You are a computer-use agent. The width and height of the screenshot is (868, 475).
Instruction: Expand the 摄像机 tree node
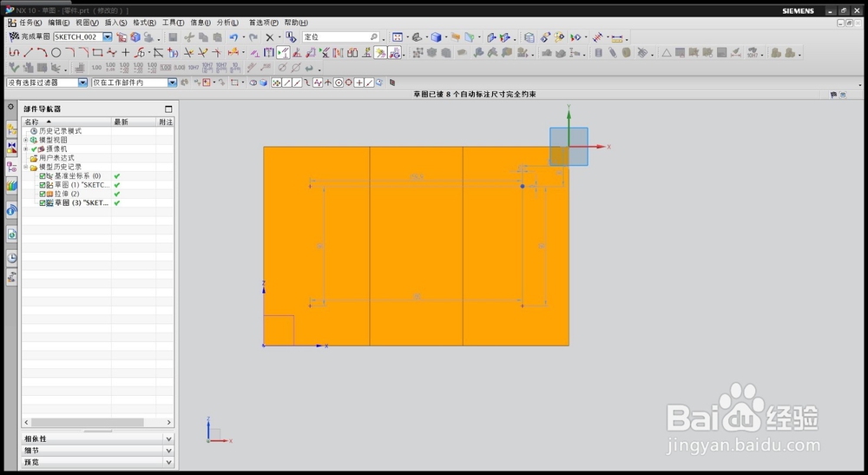pos(25,148)
